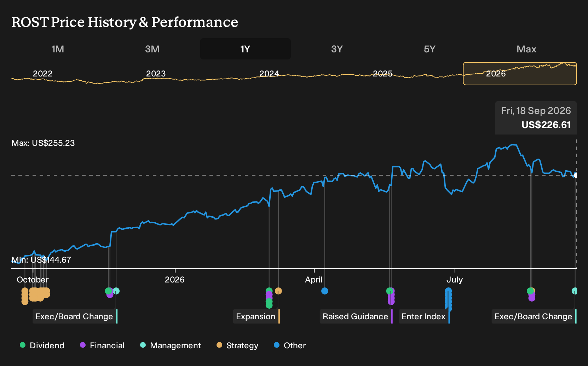Click the Min: US$144.67 label
The height and width of the screenshot is (366, 588).
coord(41,260)
